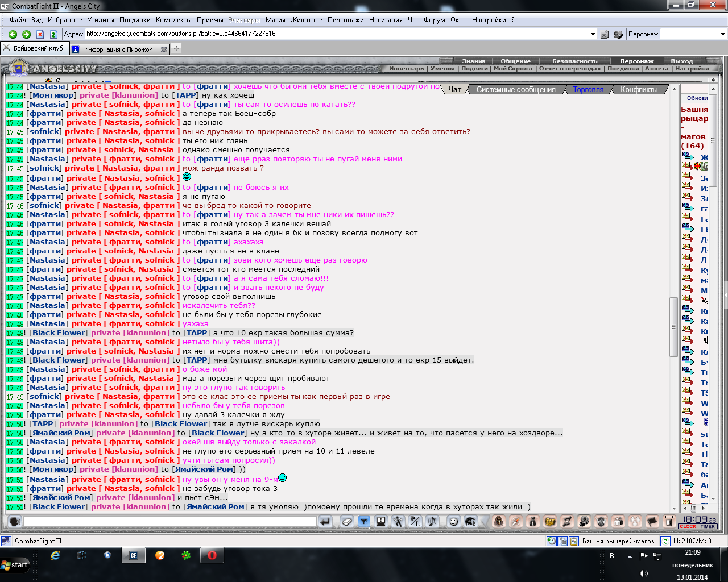The height and width of the screenshot is (582, 728).
Task: Click the new tab plus button
Action: click(x=176, y=49)
